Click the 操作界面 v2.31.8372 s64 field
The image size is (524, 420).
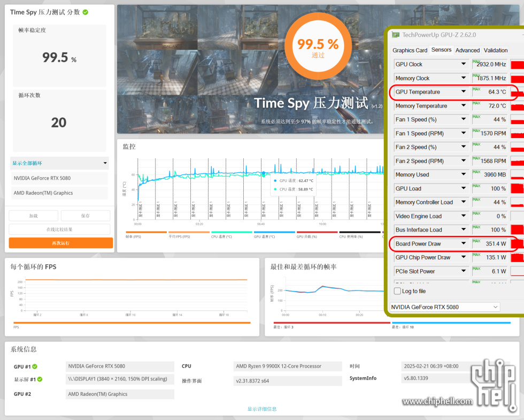click(x=288, y=381)
